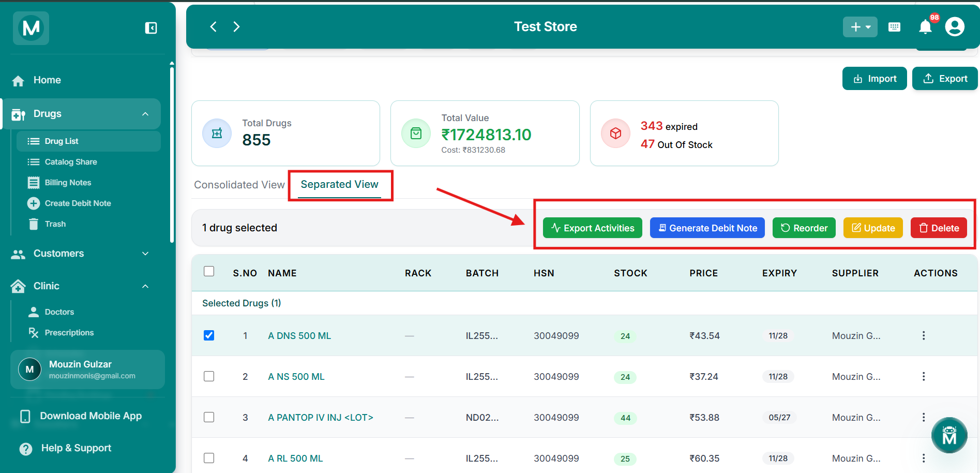Click the Reorder button
Image resolution: width=980 pixels, height=473 pixels.
pyautogui.click(x=804, y=228)
